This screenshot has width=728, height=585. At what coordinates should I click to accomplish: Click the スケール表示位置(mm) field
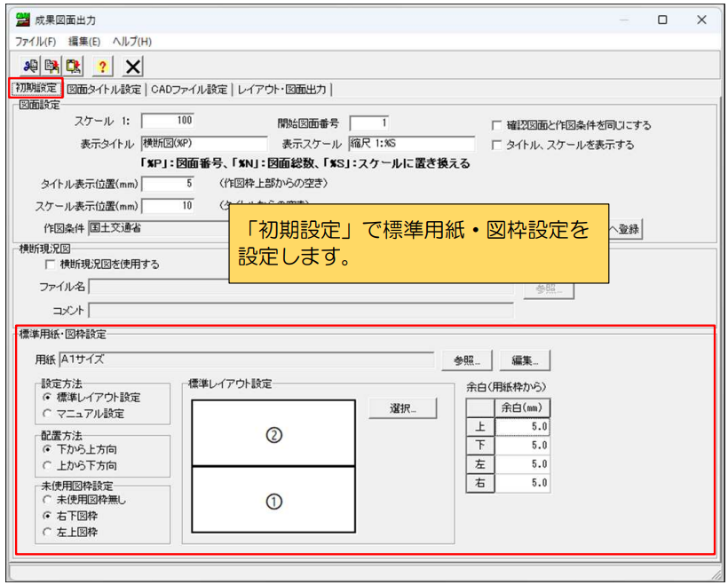168,206
